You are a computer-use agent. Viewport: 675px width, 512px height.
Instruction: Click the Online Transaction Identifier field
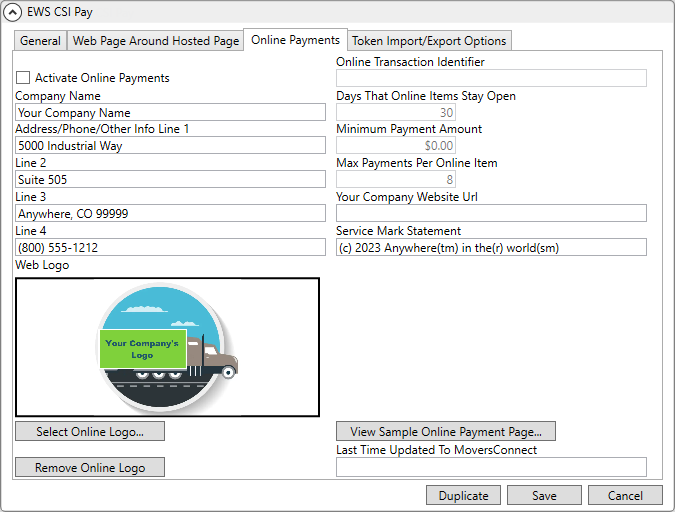(x=491, y=78)
